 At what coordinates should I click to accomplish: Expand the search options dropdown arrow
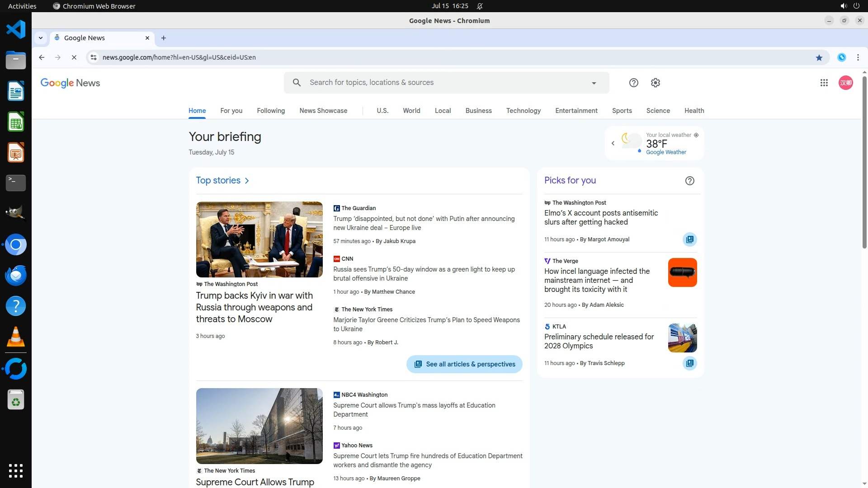tap(594, 83)
